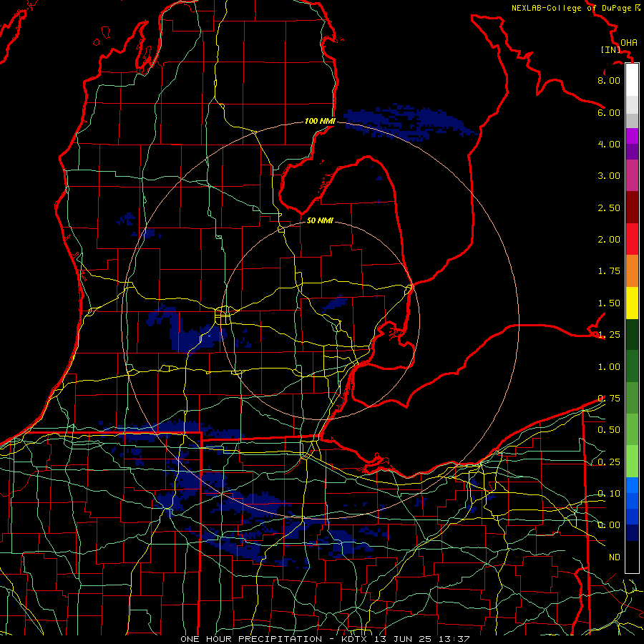644x644 pixels.
Task: Select the 1.00 inch legend value
Action: 609,367
